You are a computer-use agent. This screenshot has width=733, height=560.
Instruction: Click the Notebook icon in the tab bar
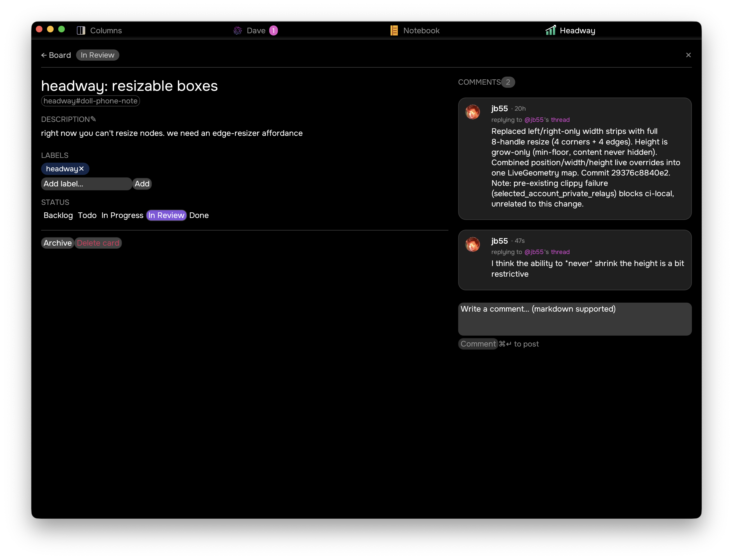394,30
